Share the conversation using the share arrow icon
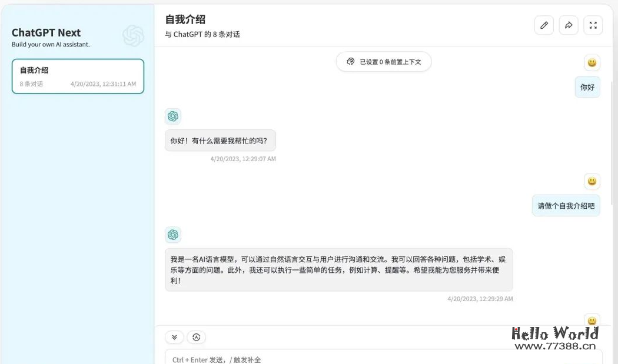This screenshot has height=364, width=618. click(568, 25)
